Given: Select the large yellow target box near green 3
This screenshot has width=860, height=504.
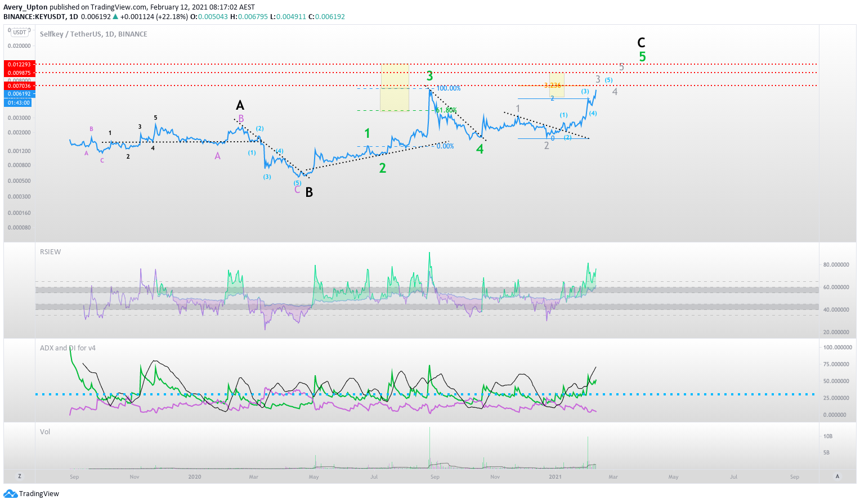Looking at the screenshot, I should point(395,87).
